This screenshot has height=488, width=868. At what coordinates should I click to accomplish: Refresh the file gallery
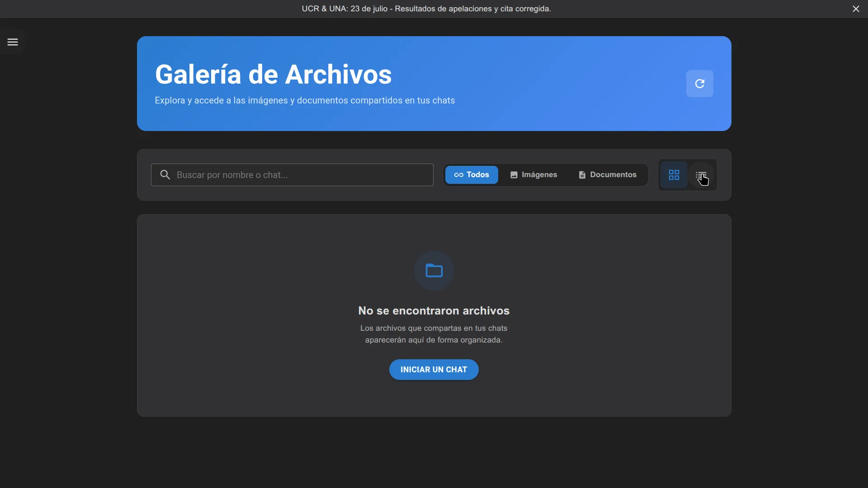pyautogui.click(x=699, y=84)
